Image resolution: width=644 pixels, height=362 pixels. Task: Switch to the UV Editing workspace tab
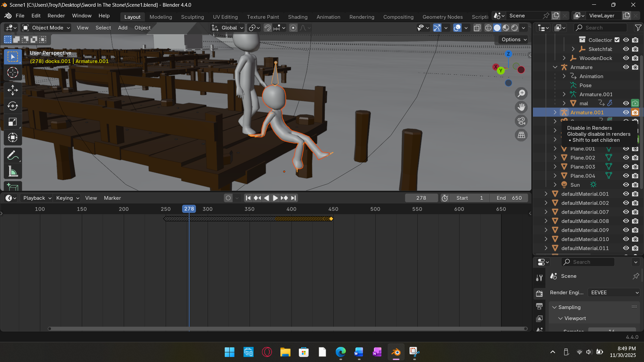point(225,17)
